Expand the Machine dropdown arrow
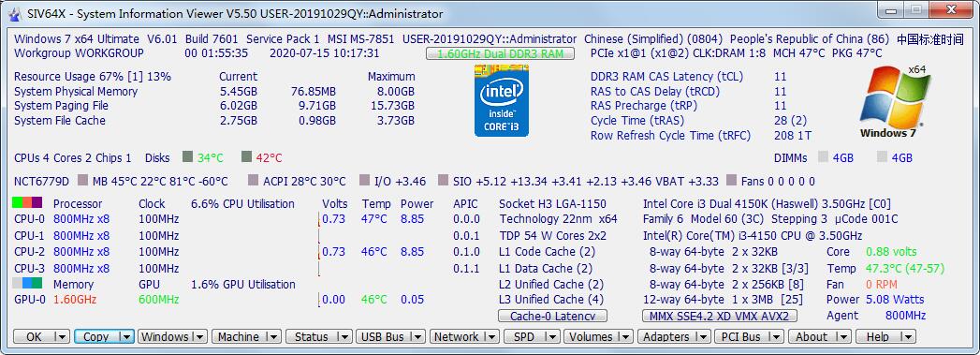 coord(273,336)
